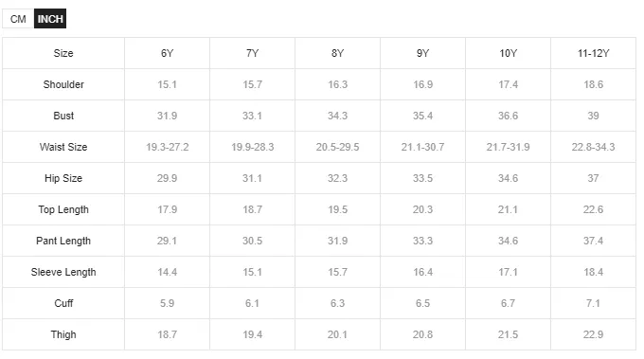This screenshot has height=359, width=644.
Task: Select the Cuff row label
Action: (63, 303)
